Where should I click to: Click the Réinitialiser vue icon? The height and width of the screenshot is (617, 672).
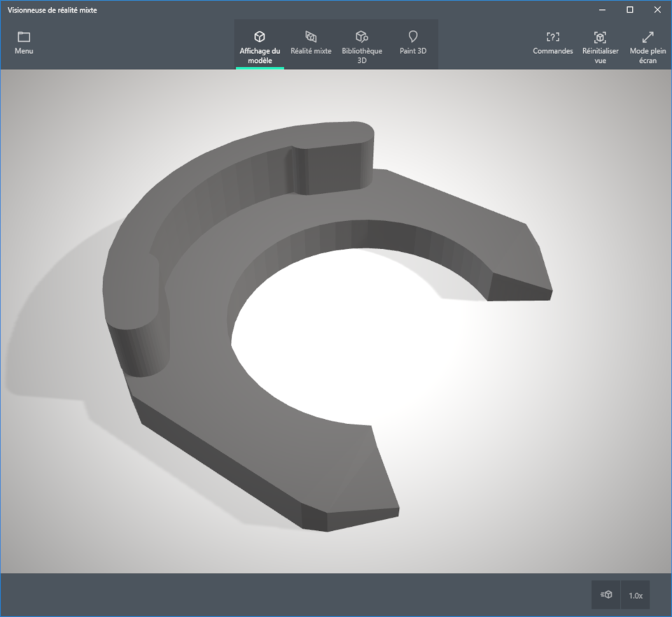tap(600, 36)
